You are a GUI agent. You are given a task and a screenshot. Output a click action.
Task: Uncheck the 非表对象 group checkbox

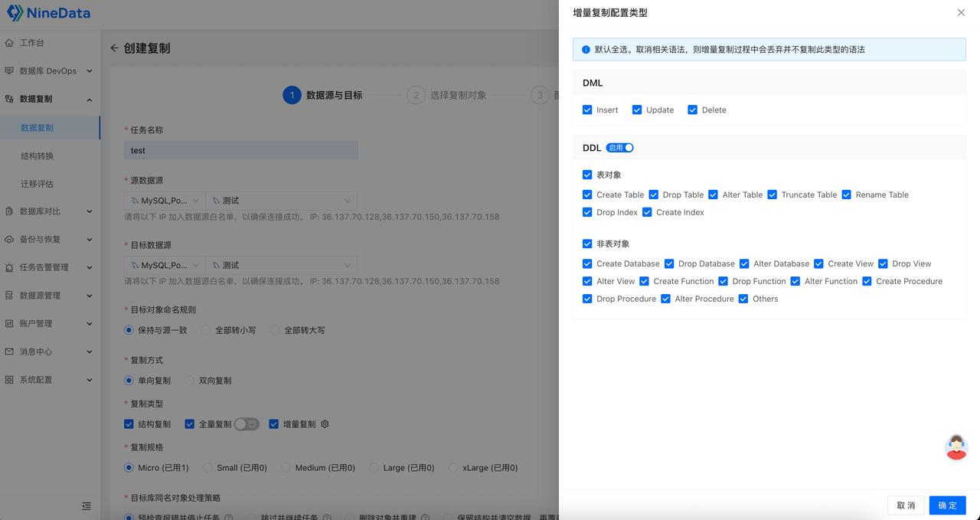587,244
